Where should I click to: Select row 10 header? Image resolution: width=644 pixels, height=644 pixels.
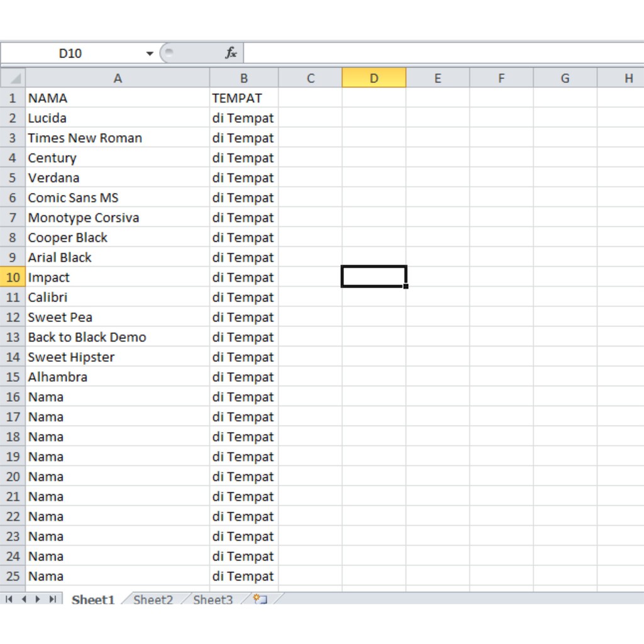coord(13,277)
